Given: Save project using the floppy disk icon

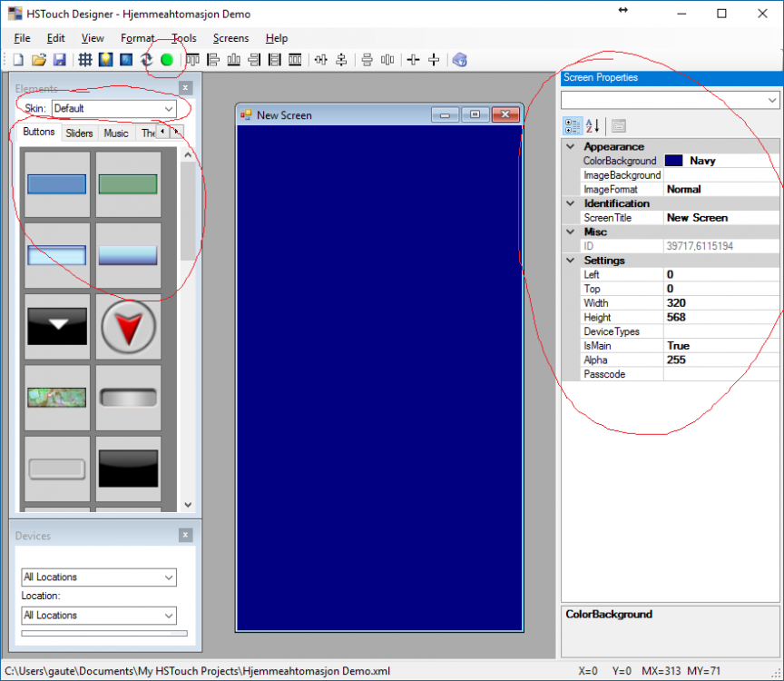Looking at the screenshot, I should (59, 60).
